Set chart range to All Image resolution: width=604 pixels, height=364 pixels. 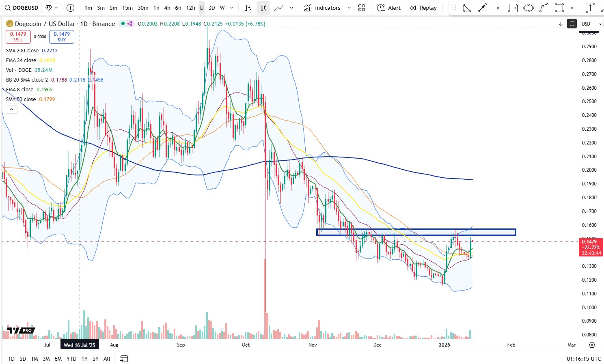click(107, 359)
